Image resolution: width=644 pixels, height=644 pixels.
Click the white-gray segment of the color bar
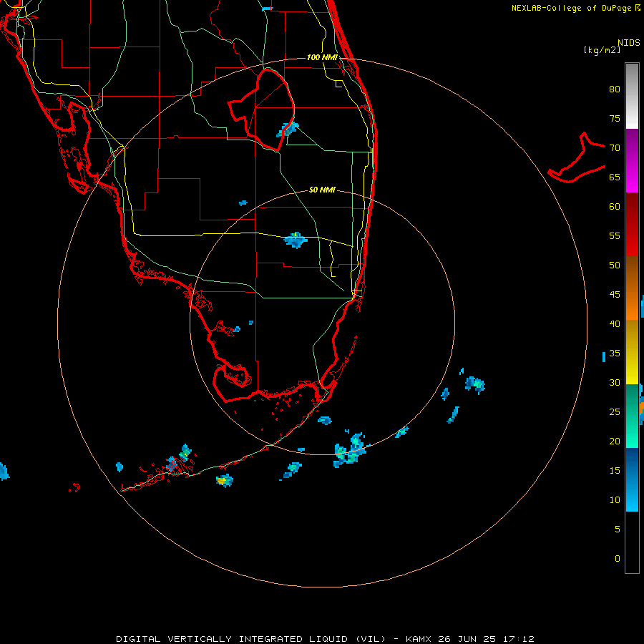pyautogui.click(x=632, y=96)
